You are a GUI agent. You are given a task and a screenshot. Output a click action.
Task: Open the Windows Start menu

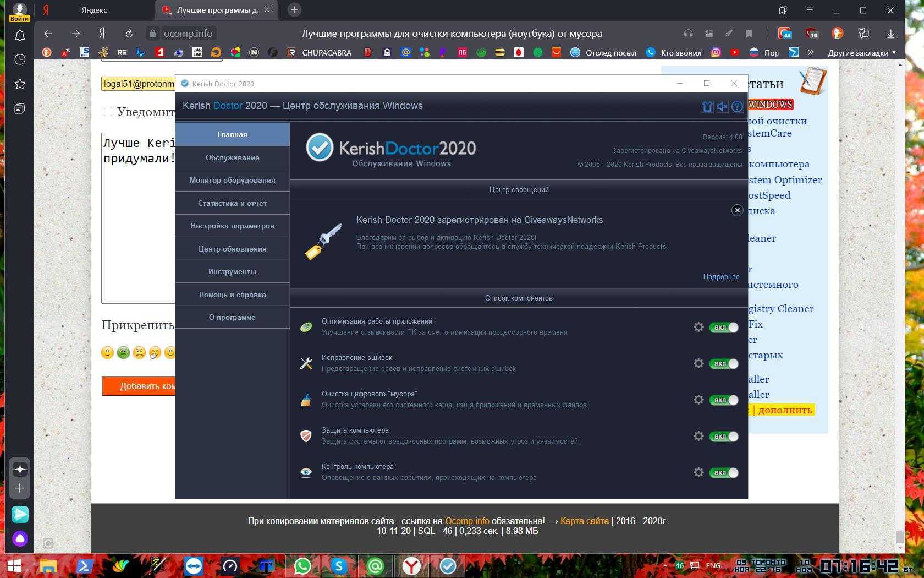click(14, 566)
